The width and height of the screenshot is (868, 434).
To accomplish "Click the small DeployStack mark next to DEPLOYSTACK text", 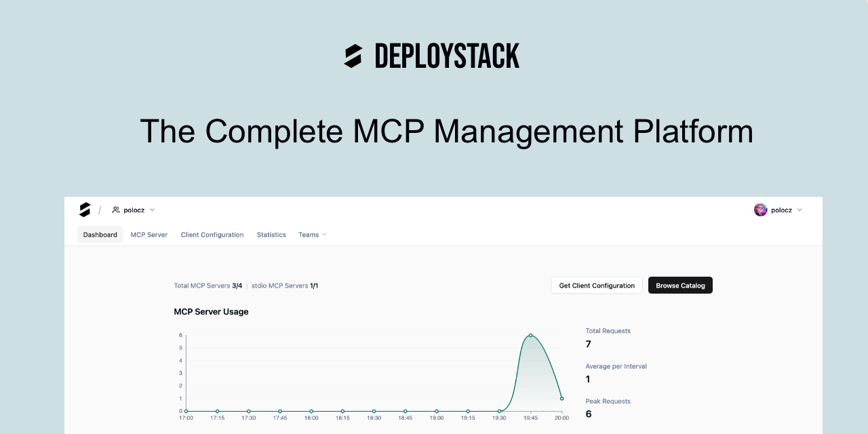I will [x=353, y=55].
